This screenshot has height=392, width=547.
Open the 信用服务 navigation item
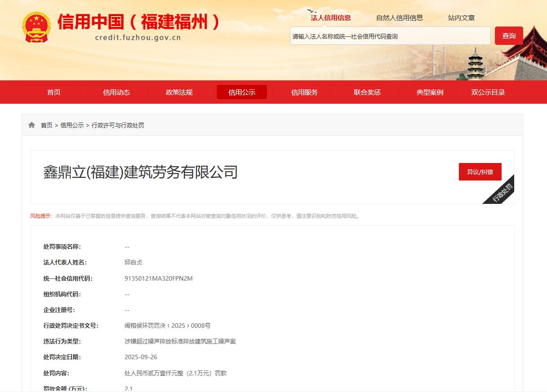[x=304, y=92]
